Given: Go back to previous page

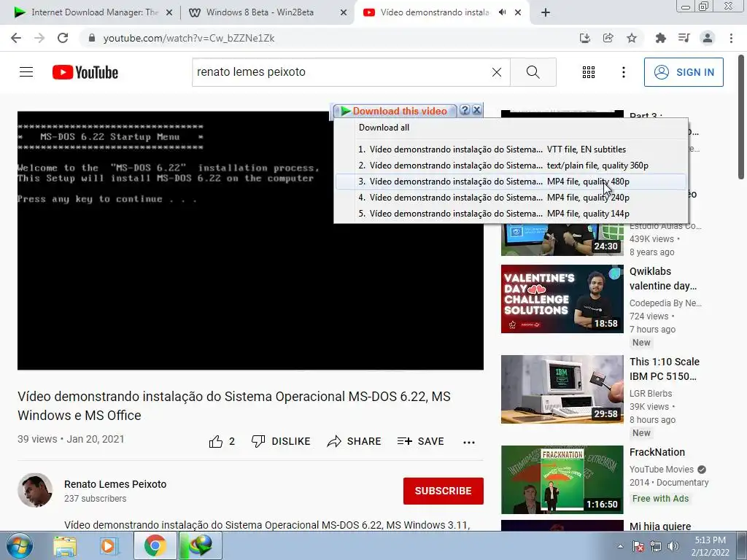Looking at the screenshot, I should [16, 38].
